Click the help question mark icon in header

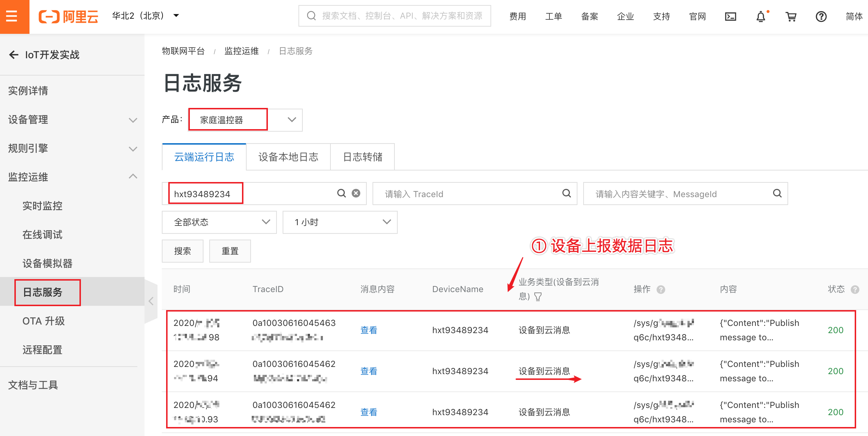pos(821,17)
